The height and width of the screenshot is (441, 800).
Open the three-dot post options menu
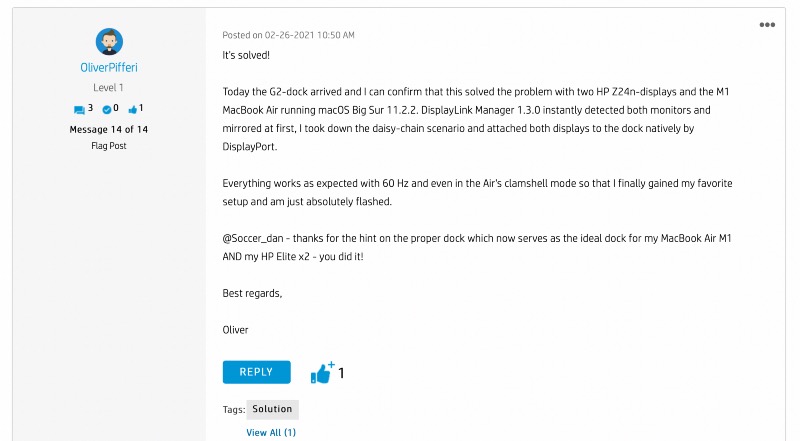(767, 25)
